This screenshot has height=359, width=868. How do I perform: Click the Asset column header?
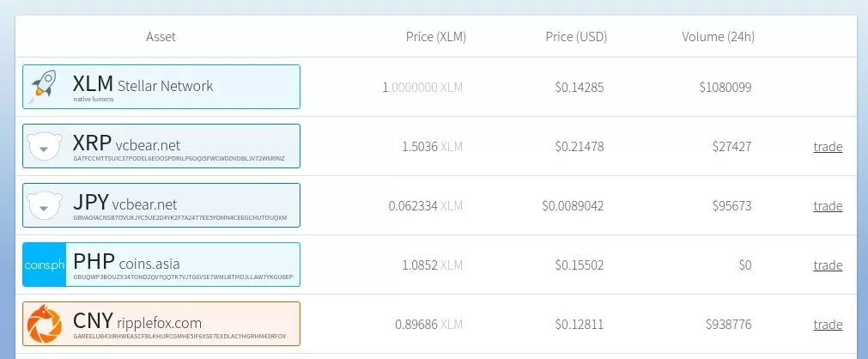[x=161, y=37]
